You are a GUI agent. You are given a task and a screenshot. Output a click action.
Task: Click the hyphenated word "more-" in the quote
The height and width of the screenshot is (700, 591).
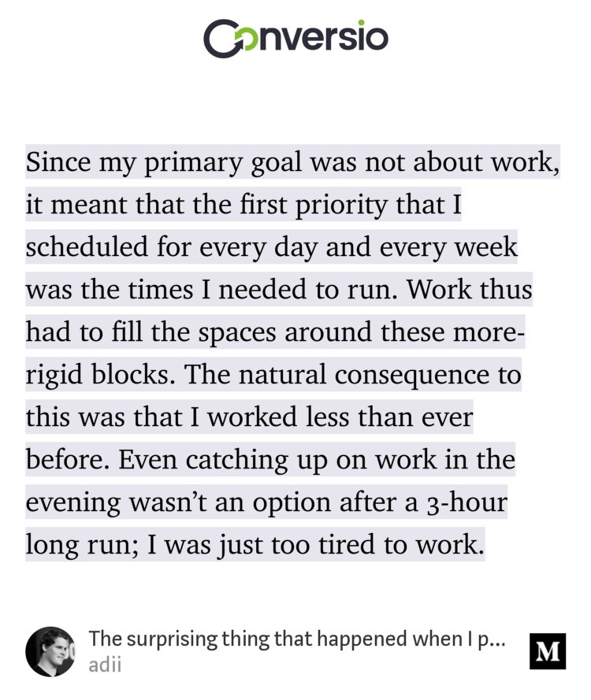click(489, 331)
